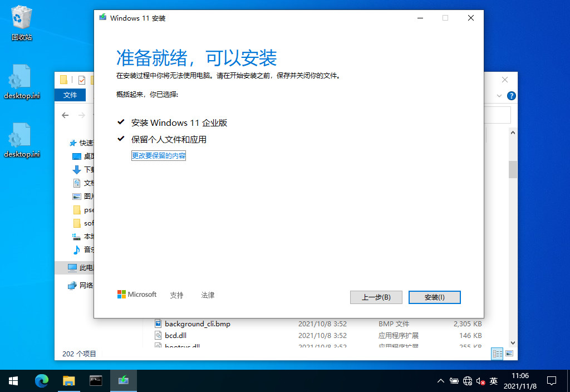Close the File Explorer window
The image size is (570, 392).
tap(504, 80)
